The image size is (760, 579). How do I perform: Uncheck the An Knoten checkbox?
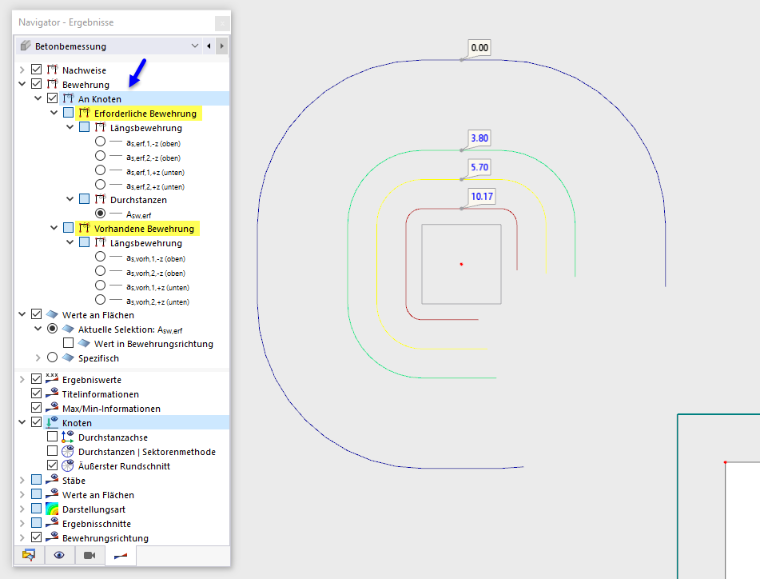click(52, 98)
